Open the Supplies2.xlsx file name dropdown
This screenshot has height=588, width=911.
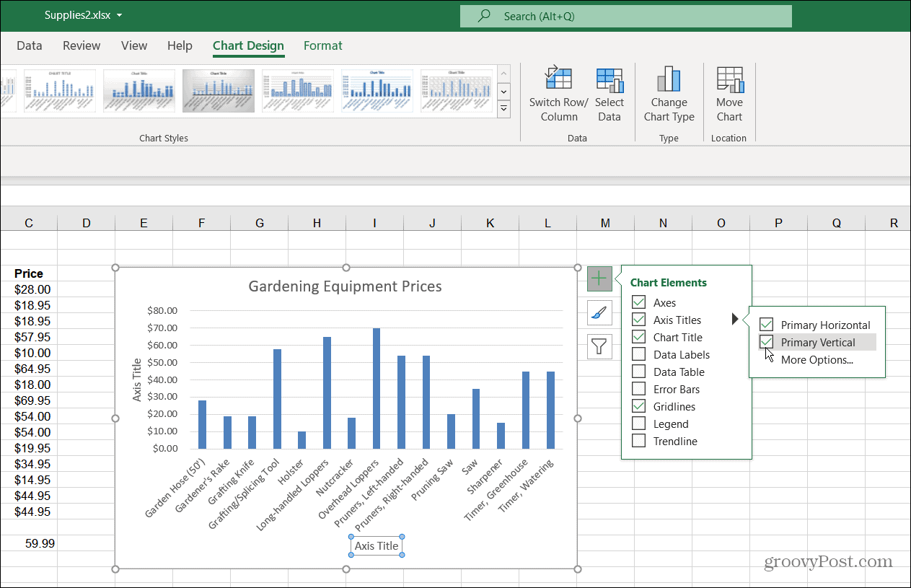coord(119,15)
